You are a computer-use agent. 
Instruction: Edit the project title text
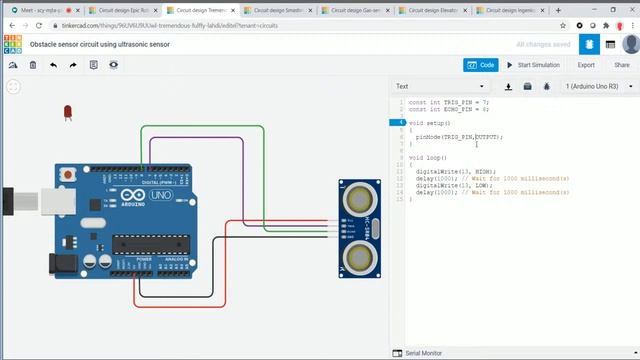[x=100, y=44]
